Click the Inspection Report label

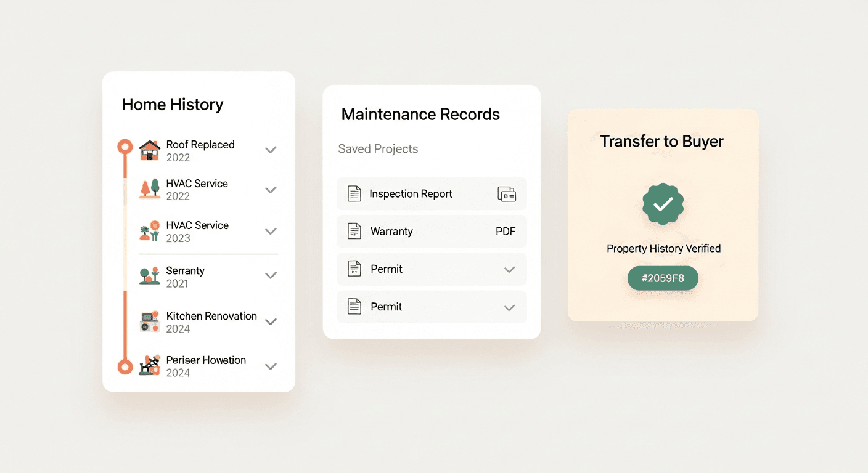coord(411,194)
